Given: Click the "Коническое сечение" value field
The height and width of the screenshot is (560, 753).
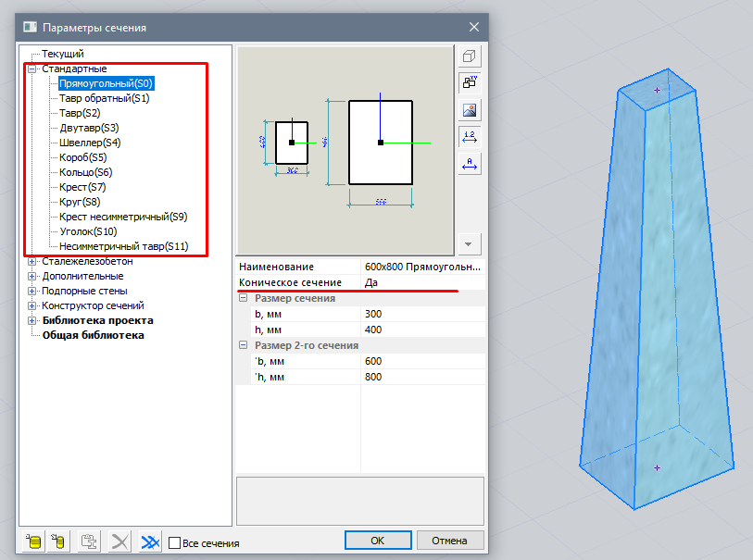Looking at the screenshot, I should [422, 282].
